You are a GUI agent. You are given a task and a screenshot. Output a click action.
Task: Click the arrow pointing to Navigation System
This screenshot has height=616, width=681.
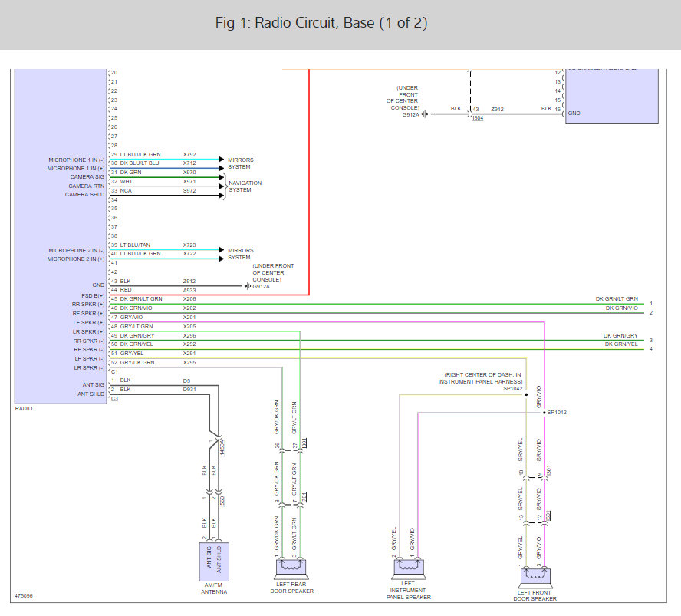[222, 186]
